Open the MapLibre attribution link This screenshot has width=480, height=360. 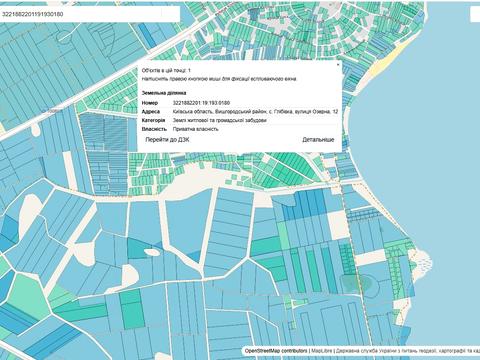(322, 351)
